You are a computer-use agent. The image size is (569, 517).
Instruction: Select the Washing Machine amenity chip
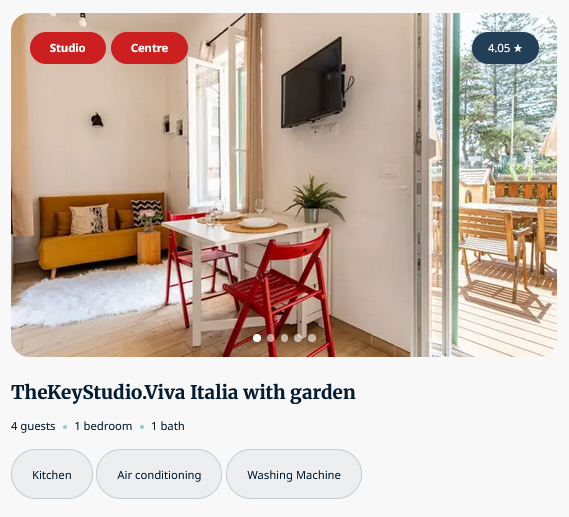pos(294,474)
